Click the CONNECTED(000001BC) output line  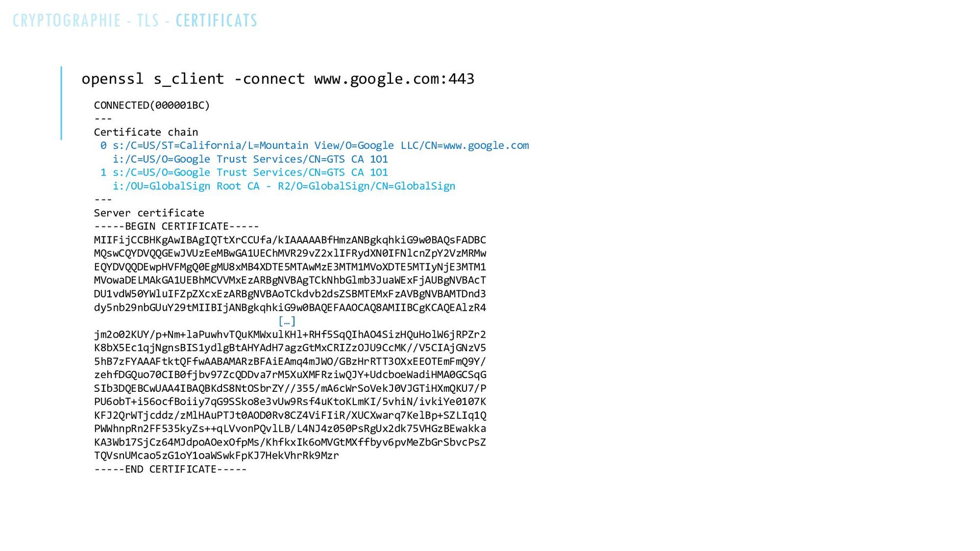[x=152, y=106]
